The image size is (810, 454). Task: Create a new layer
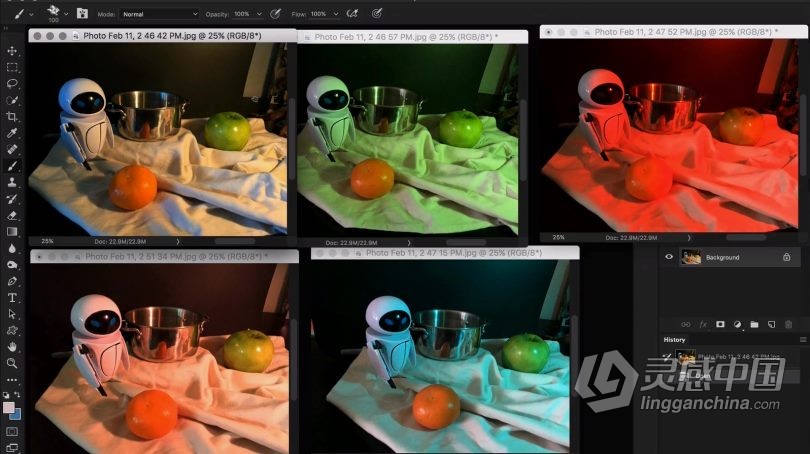coord(771,324)
